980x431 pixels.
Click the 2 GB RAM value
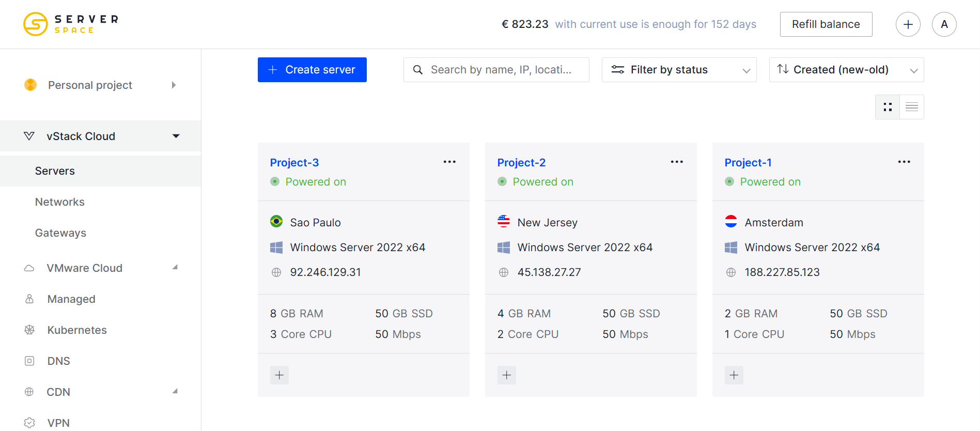point(751,314)
